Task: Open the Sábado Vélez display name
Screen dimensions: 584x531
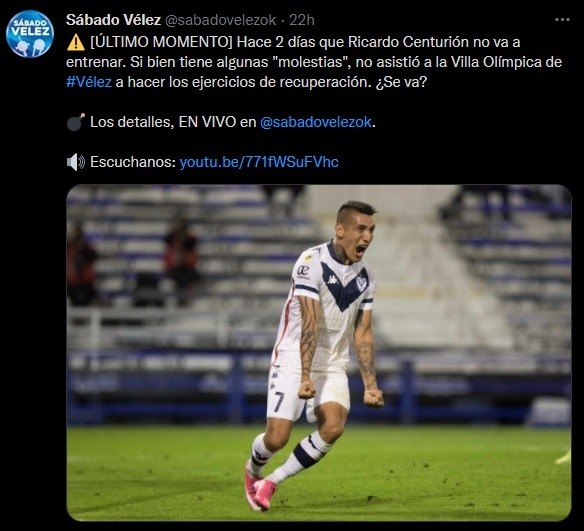Action: [113, 20]
